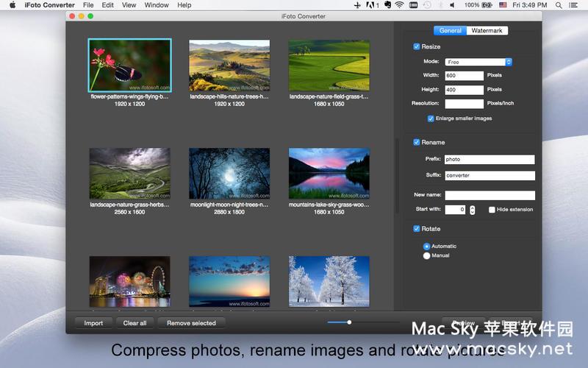Open the Apple menu

coord(12,5)
